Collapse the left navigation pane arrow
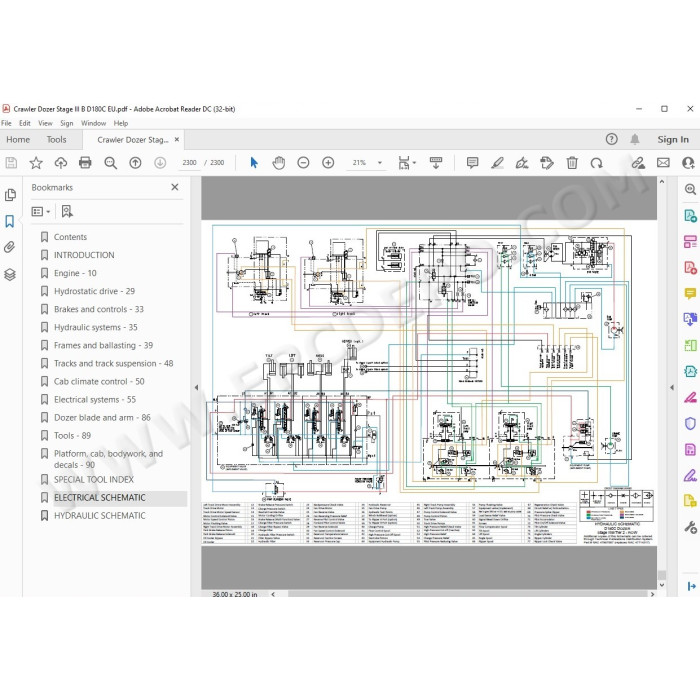Screen dimensions: 700x700 (x=196, y=388)
